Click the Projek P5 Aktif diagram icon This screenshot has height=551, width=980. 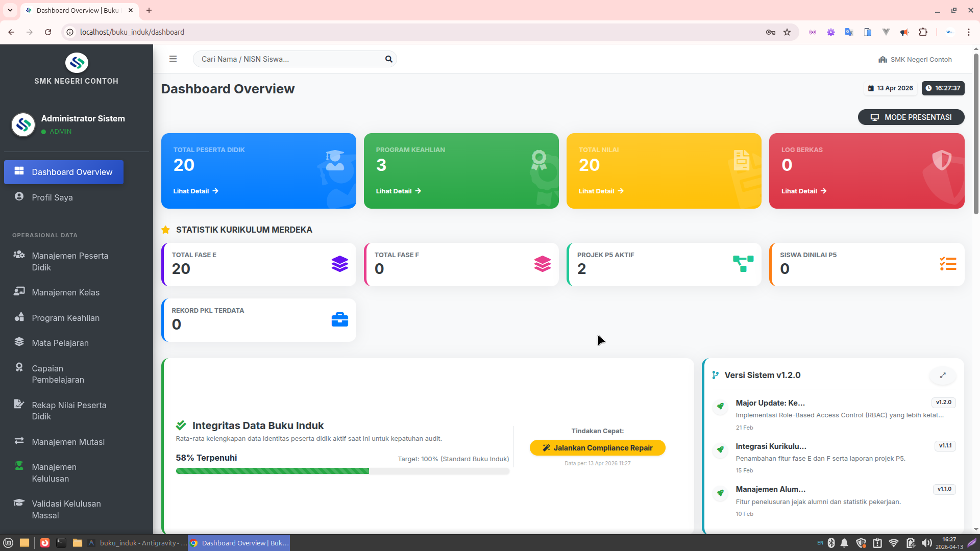click(743, 264)
